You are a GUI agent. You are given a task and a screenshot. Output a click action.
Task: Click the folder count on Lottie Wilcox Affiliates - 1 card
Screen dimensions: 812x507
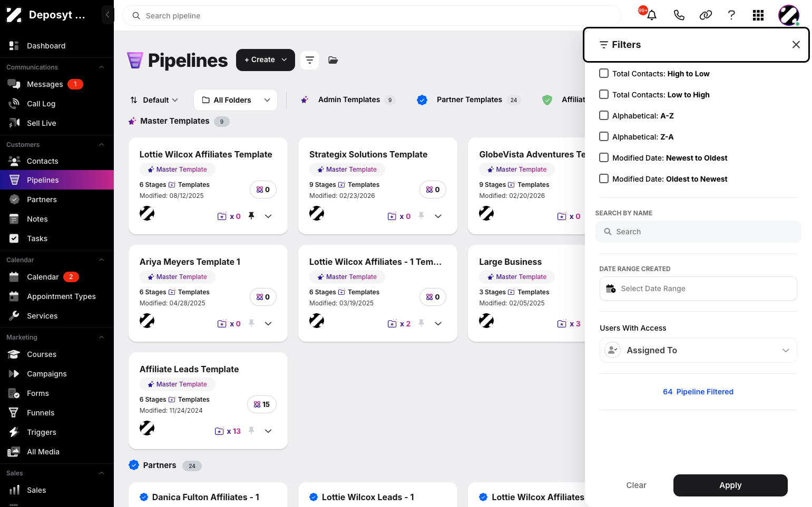[x=399, y=324]
